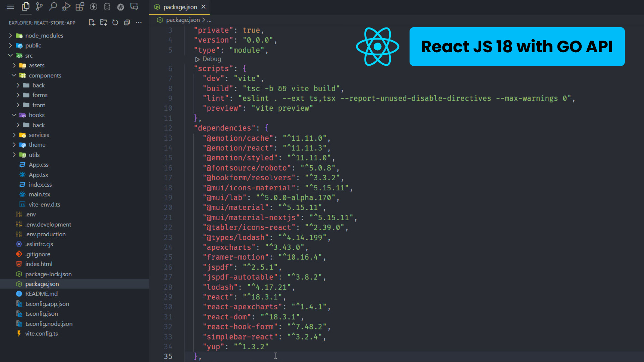Open index.html file
The height and width of the screenshot is (362, 644).
coord(39,264)
